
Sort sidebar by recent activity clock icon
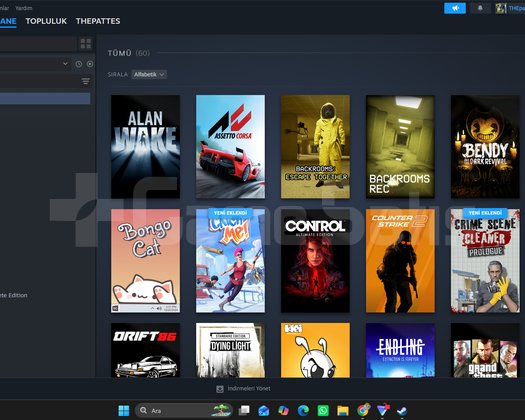(x=79, y=64)
